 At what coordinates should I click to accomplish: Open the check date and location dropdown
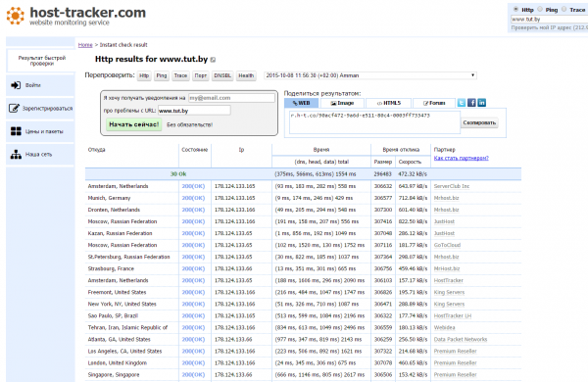[x=370, y=75]
